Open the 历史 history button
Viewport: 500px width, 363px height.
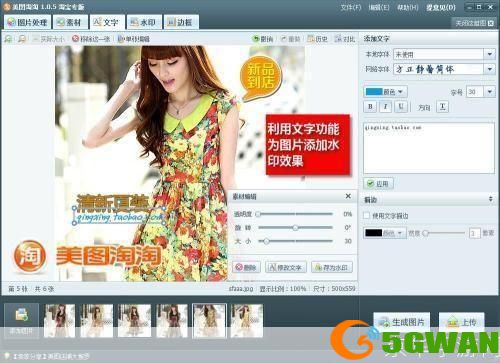pos(317,39)
